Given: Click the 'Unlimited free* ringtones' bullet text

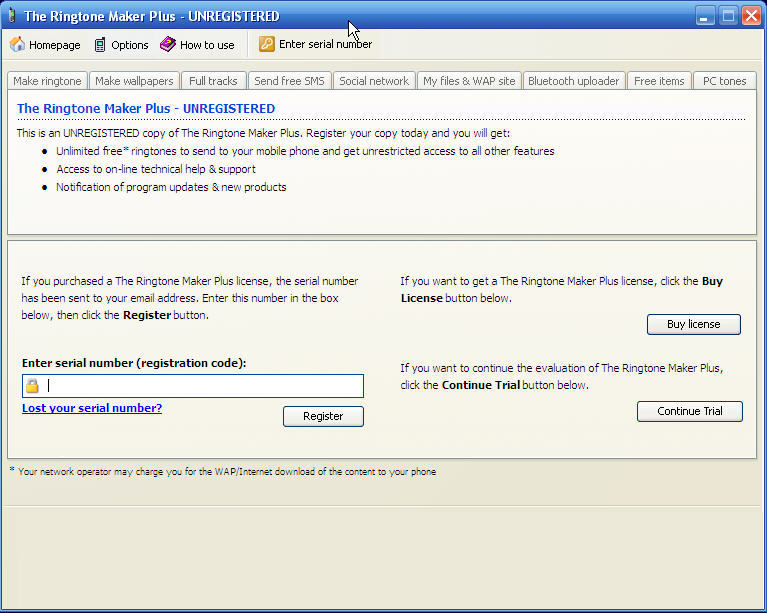Looking at the screenshot, I should (305, 151).
